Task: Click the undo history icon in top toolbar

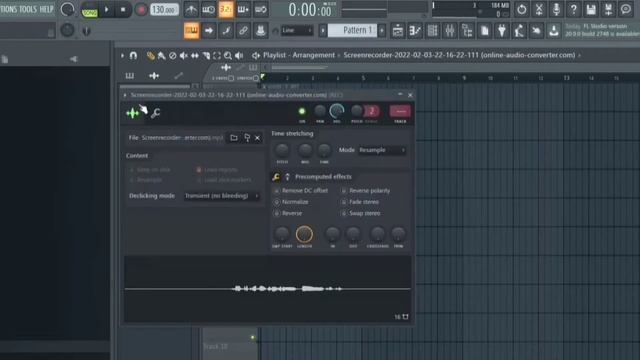Action: pyautogui.click(x=521, y=9)
